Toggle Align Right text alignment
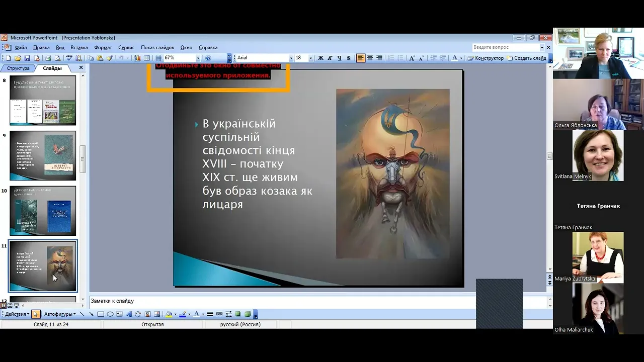The image size is (644, 362). (379, 58)
